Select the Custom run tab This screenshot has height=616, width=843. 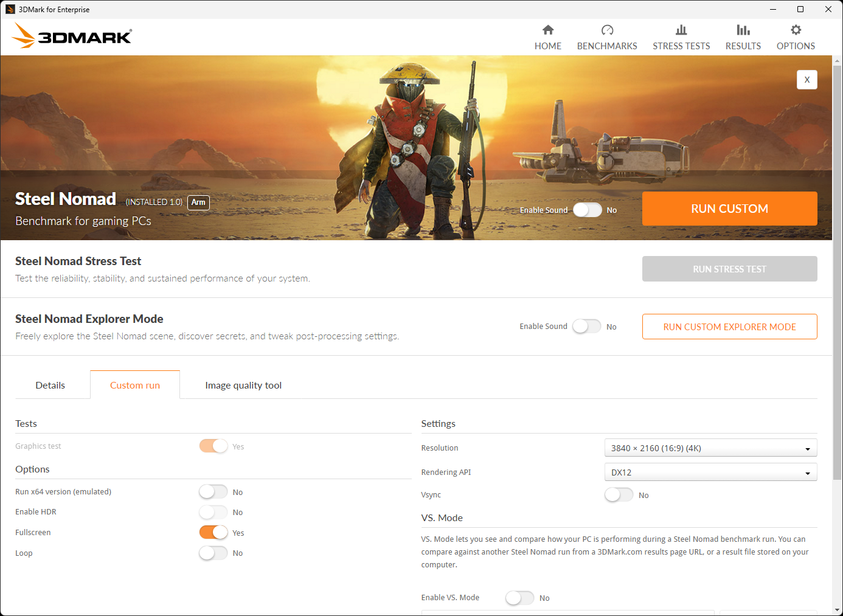135,385
